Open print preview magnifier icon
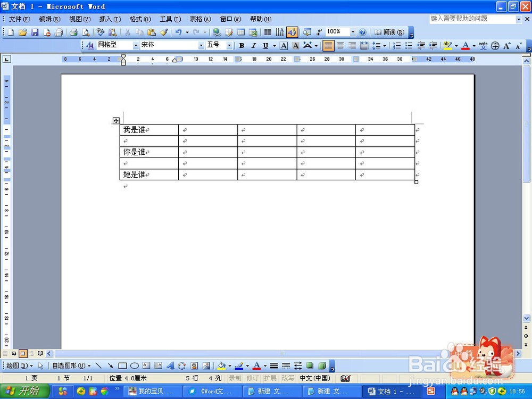Viewport: 532px width, 399px height. [x=86, y=32]
